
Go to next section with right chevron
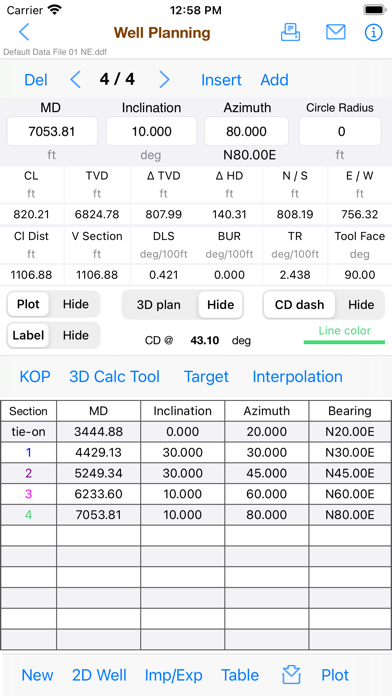(164, 80)
